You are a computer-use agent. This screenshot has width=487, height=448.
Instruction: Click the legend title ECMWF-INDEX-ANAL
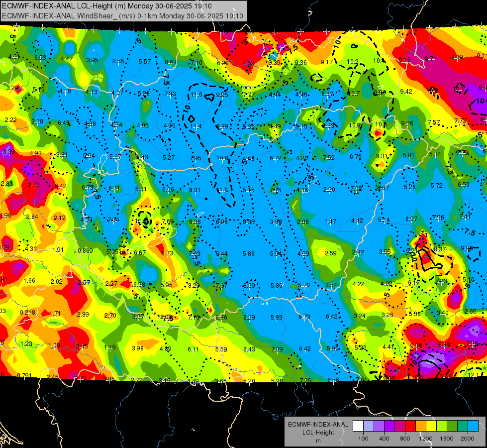click(x=318, y=425)
